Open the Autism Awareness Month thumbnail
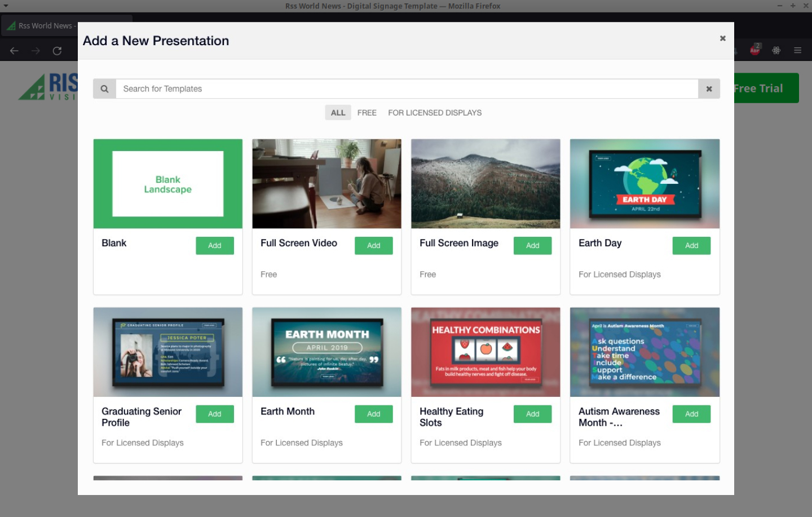The height and width of the screenshot is (517, 812). 645,352
